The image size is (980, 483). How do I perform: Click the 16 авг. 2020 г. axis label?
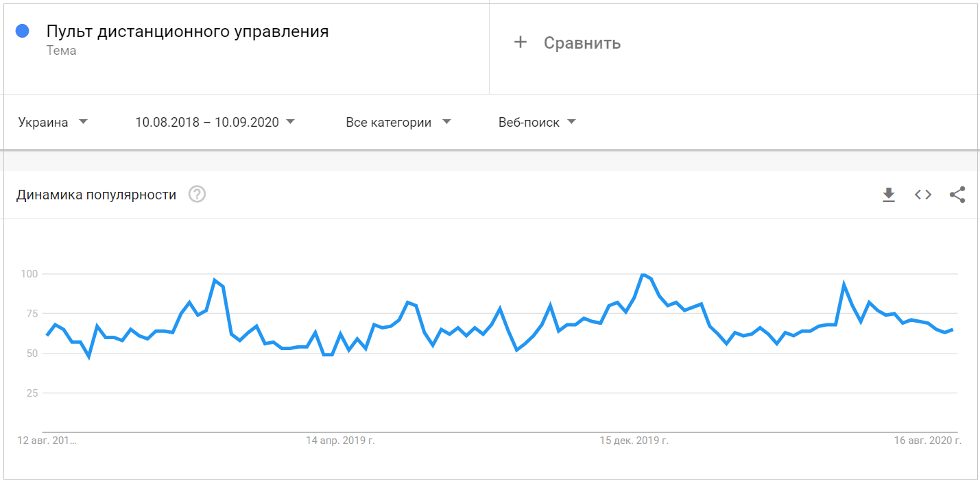point(927,441)
